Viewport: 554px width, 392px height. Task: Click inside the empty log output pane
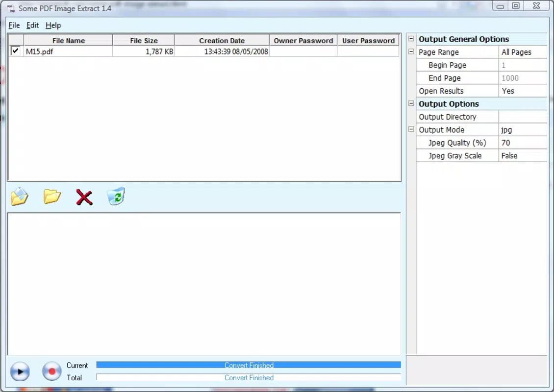[x=204, y=284]
